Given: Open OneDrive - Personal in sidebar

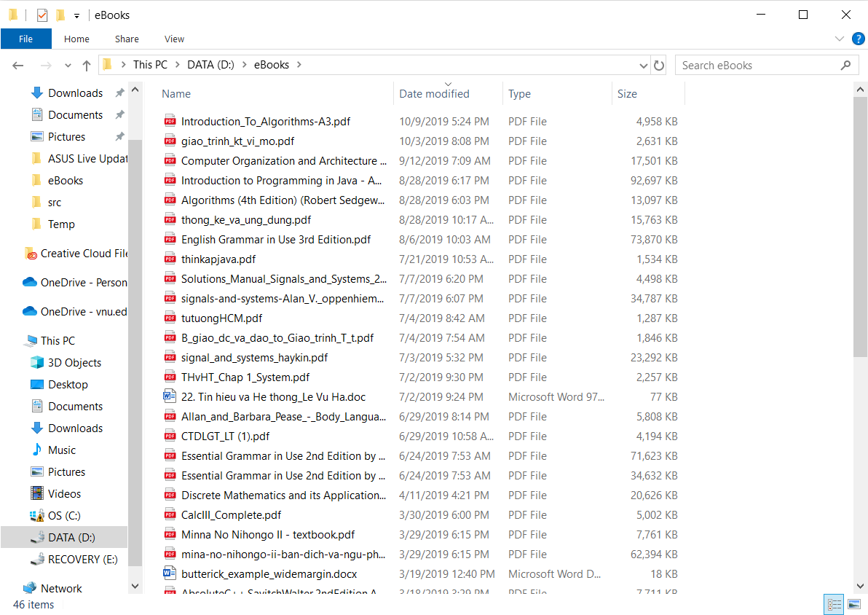Looking at the screenshot, I should (x=75, y=283).
